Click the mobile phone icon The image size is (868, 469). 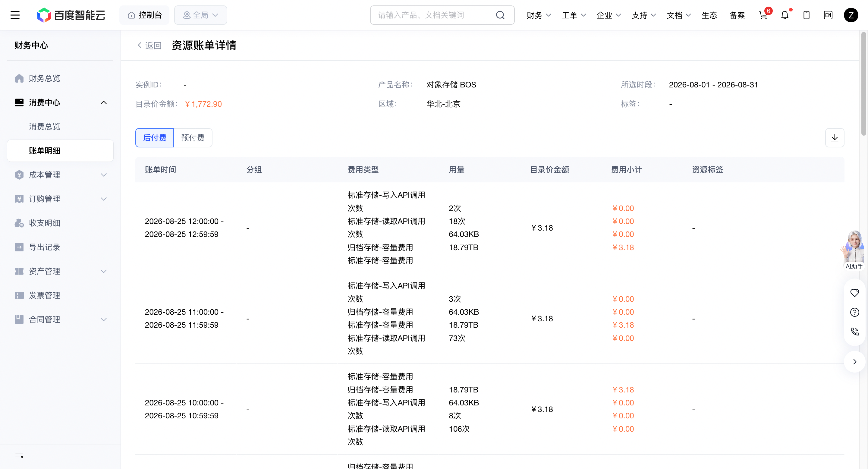click(806, 15)
